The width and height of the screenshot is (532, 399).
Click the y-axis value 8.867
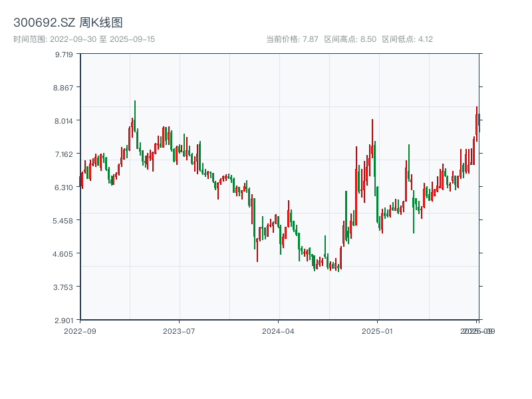(63, 88)
